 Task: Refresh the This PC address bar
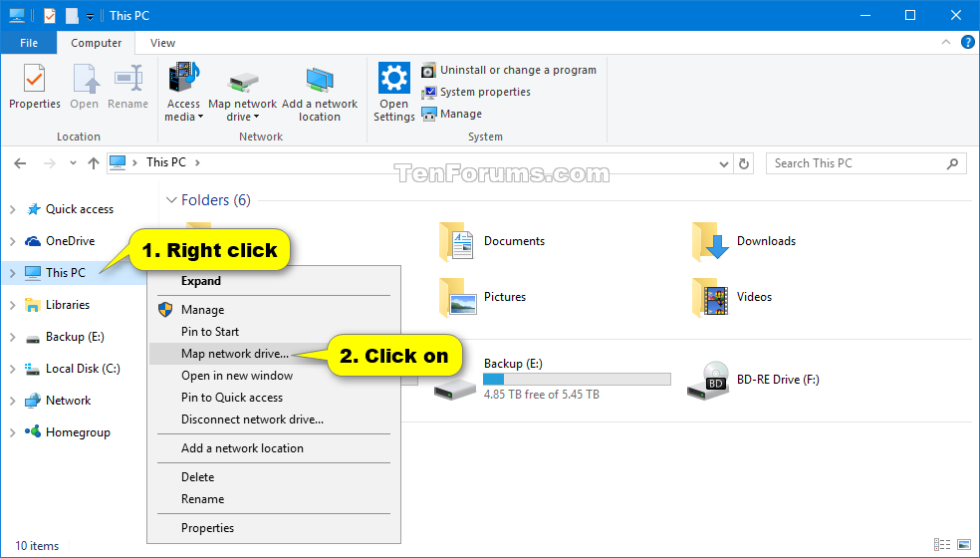pos(744,163)
